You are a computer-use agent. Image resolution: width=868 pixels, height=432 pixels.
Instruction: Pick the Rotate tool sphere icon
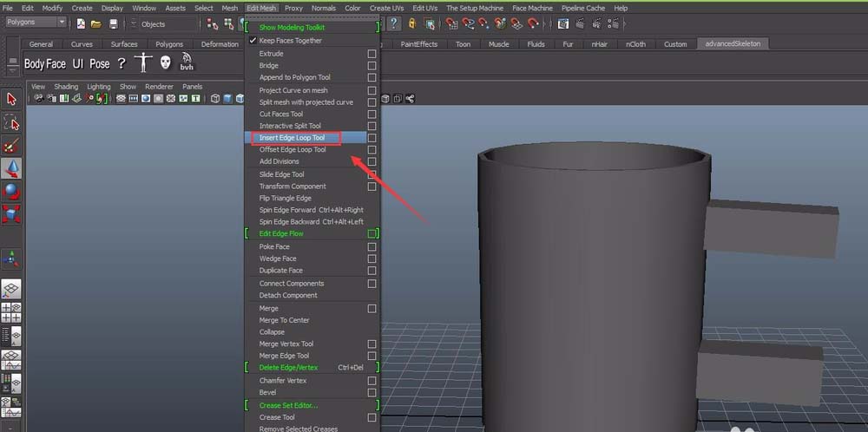11,191
